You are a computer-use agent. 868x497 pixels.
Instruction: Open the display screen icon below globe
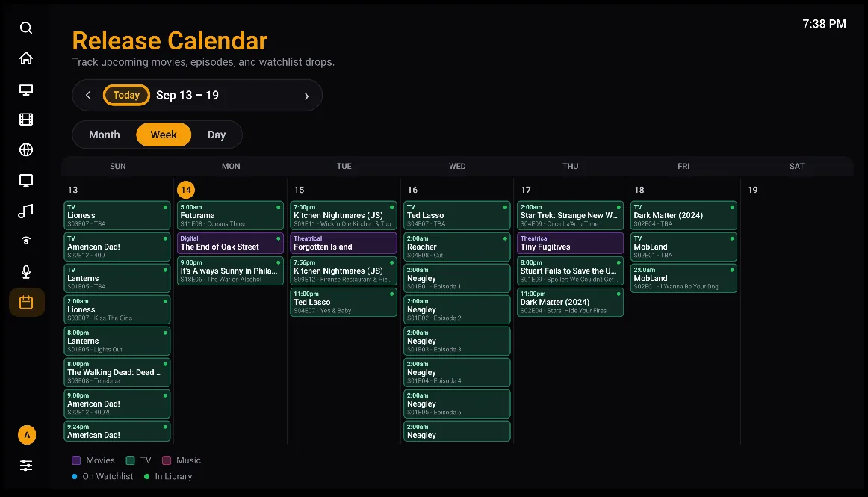(26, 181)
